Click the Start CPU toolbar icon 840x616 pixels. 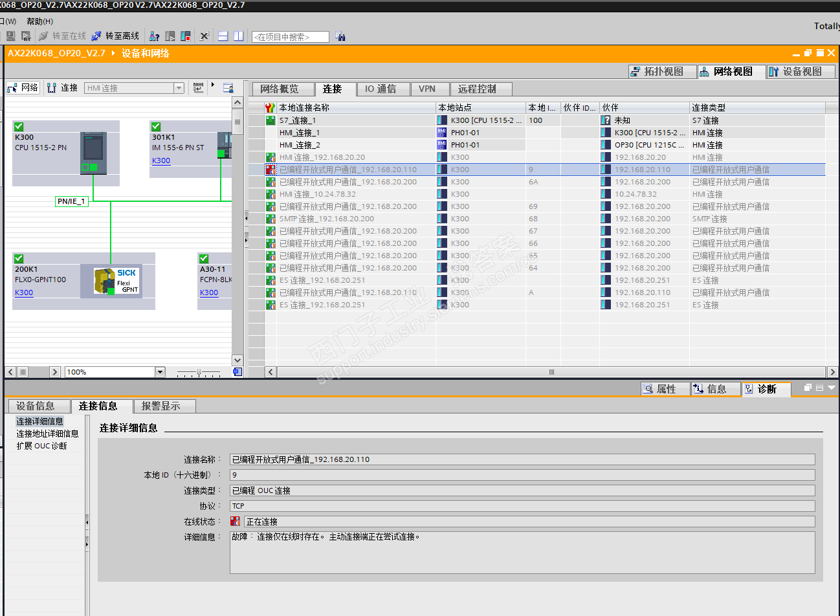pyautogui.click(x=170, y=36)
